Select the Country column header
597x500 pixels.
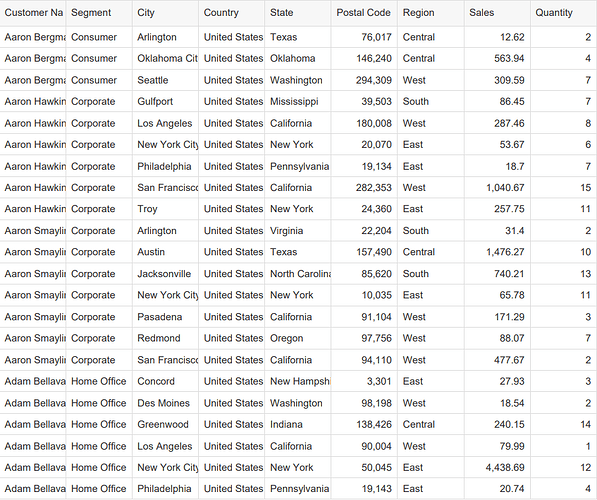(x=231, y=13)
